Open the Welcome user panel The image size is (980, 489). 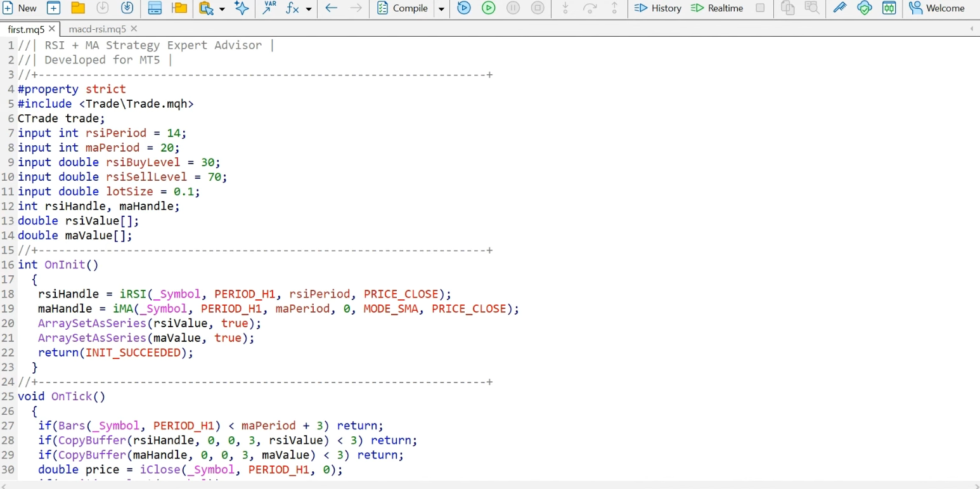pyautogui.click(x=937, y=8)
